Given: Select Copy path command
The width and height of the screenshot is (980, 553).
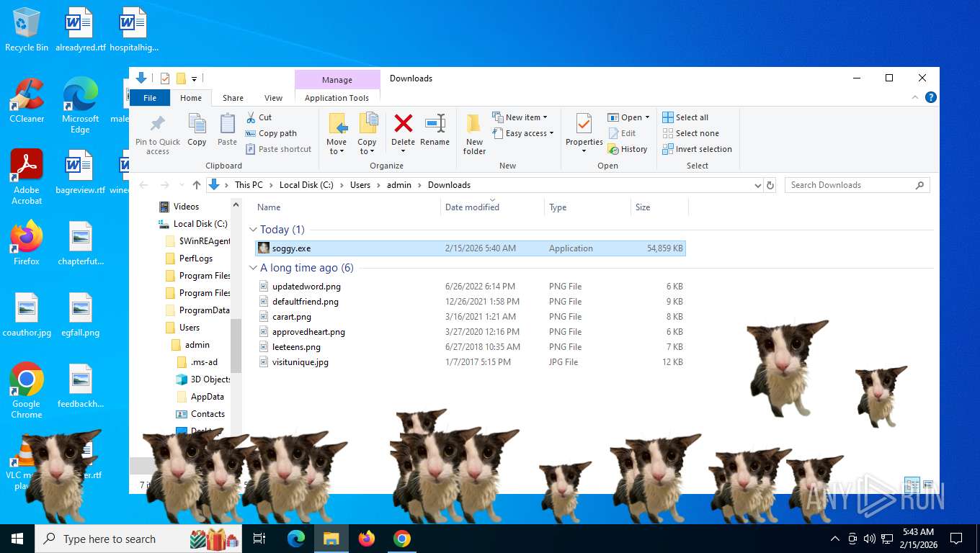Looking at the screenshot, I should [x=271, y=133].
